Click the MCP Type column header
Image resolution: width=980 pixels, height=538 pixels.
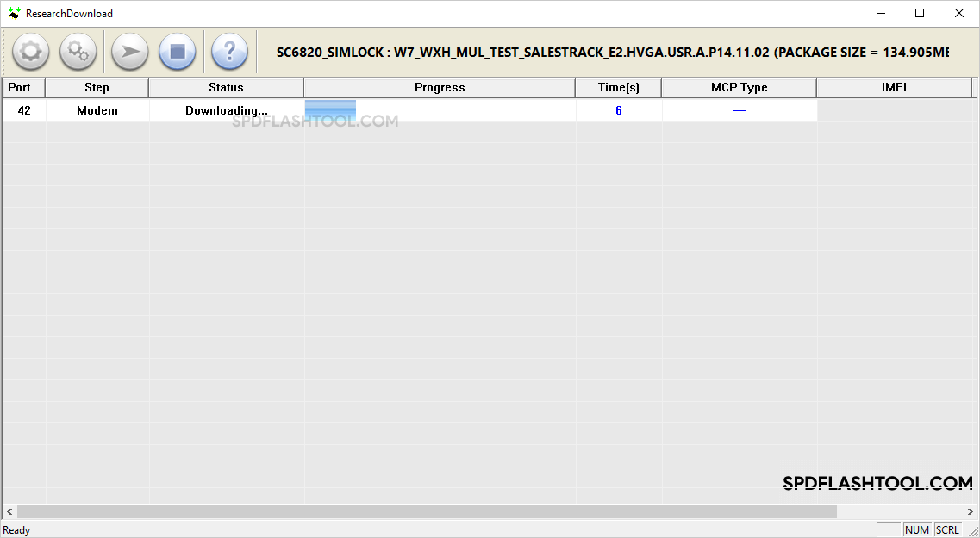(740, 87)
